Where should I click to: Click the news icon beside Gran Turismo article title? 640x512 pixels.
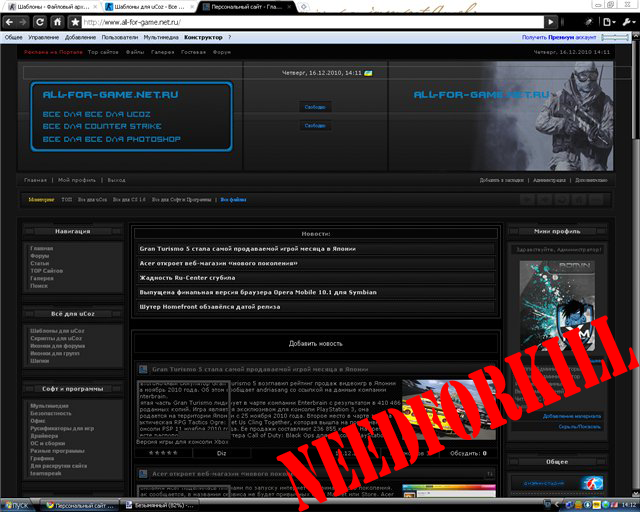click(143, 370)
